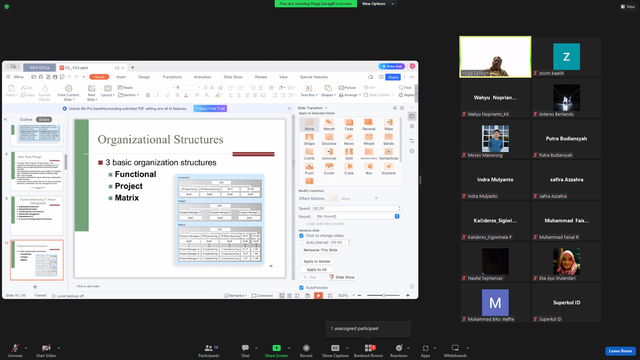Screen dimensions: 640x360
Task: Open Zoom Reactions
Action: (399, 350)
